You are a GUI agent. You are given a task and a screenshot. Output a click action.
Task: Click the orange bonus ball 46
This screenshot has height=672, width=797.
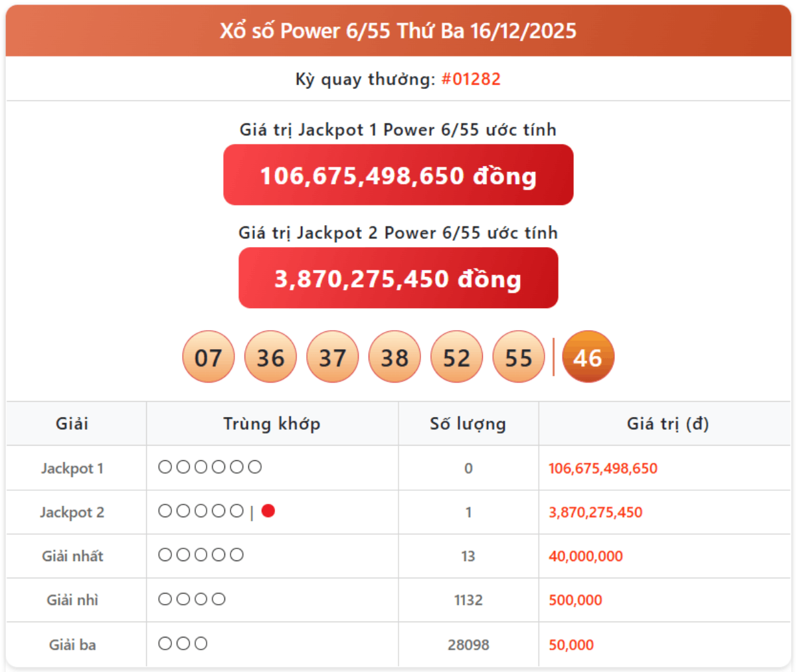[x=588, y=357]
